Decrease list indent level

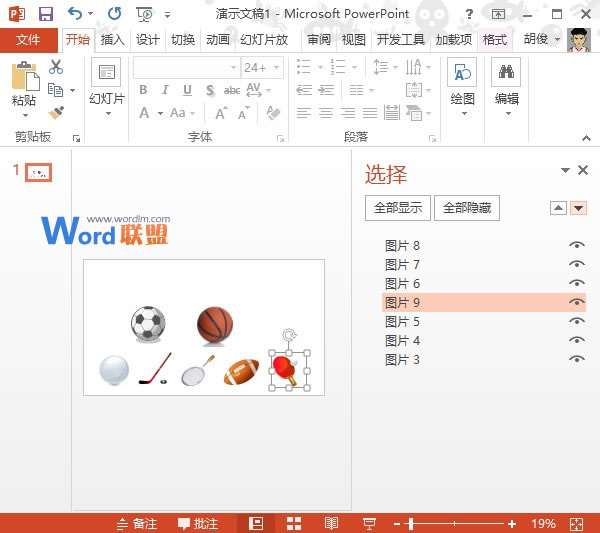tap(304, 90)
